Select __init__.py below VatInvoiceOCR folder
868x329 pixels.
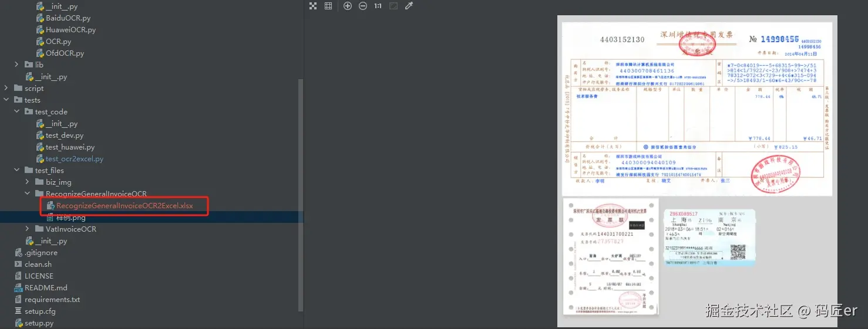click(x=51, y=241)
